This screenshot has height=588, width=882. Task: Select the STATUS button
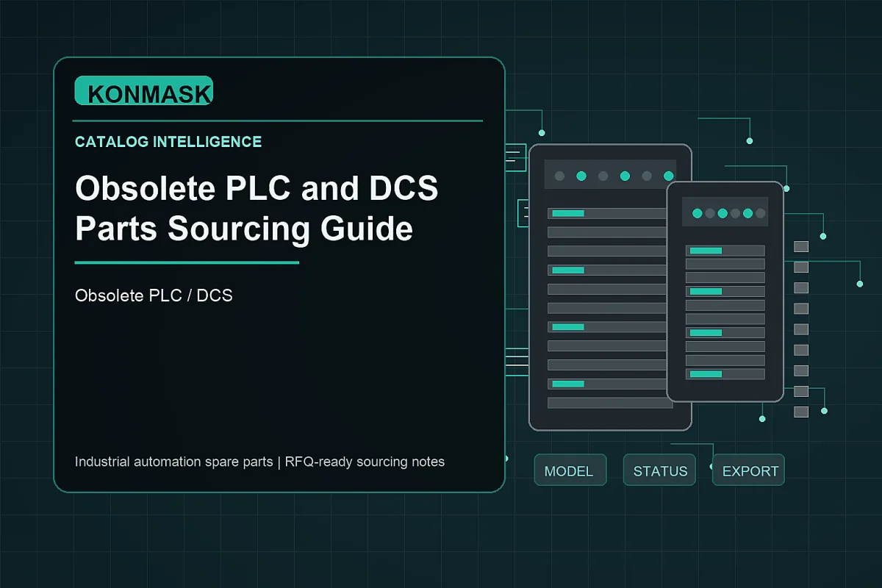(x=659, y=470)
